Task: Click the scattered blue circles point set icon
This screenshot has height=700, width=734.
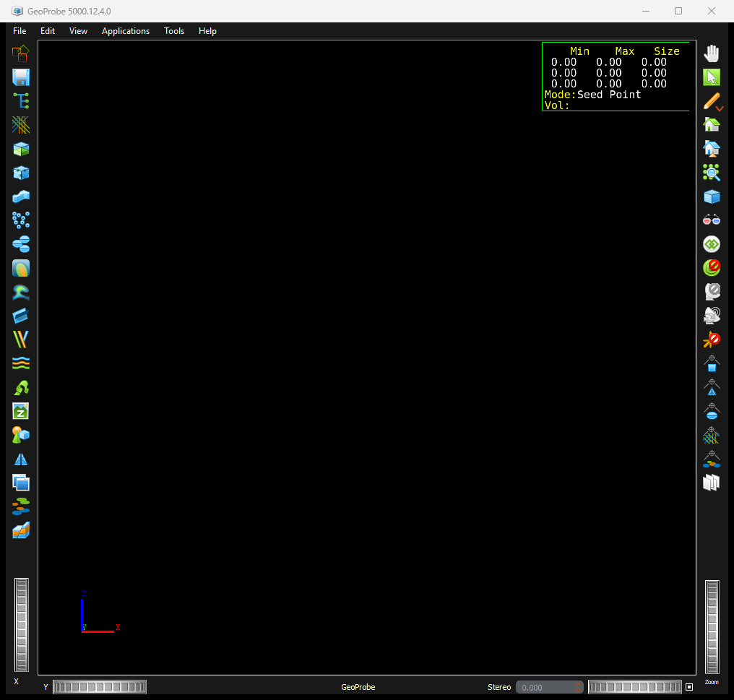Action: (21, 220)
